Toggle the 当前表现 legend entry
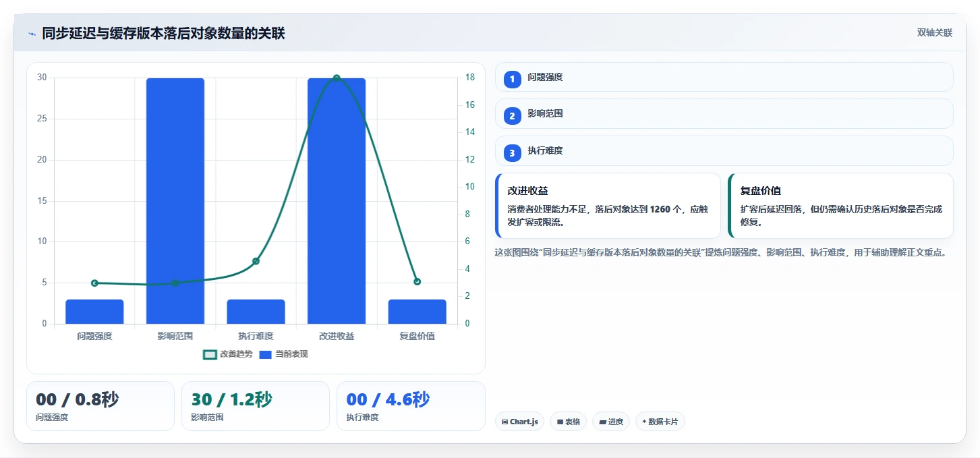The width and height of the screenshot is (980, 458). [x=284, y=354]
